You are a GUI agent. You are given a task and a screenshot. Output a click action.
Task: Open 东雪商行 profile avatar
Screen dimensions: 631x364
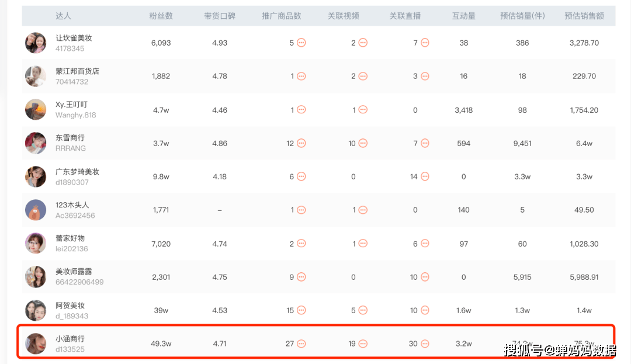click(x=36, y=143)
